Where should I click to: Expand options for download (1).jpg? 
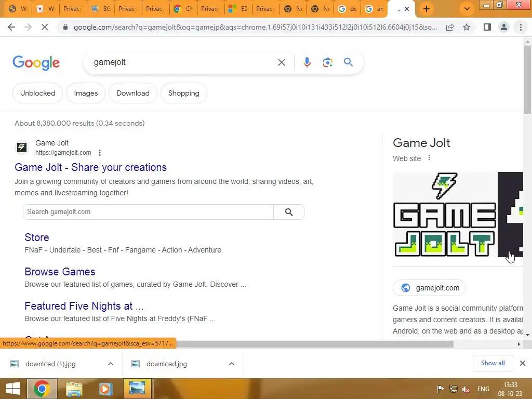tap(111, 364)
